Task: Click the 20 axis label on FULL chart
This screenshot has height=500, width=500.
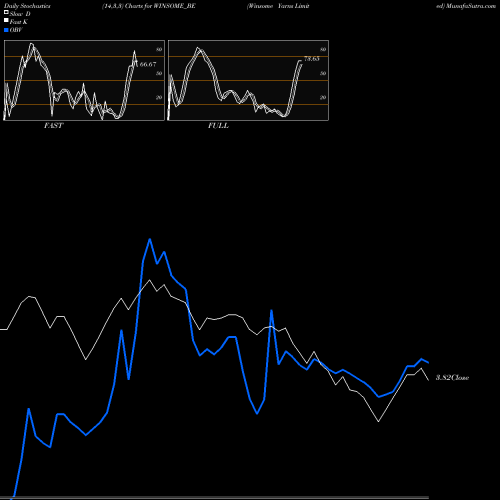Action: [x=323, y=97]
